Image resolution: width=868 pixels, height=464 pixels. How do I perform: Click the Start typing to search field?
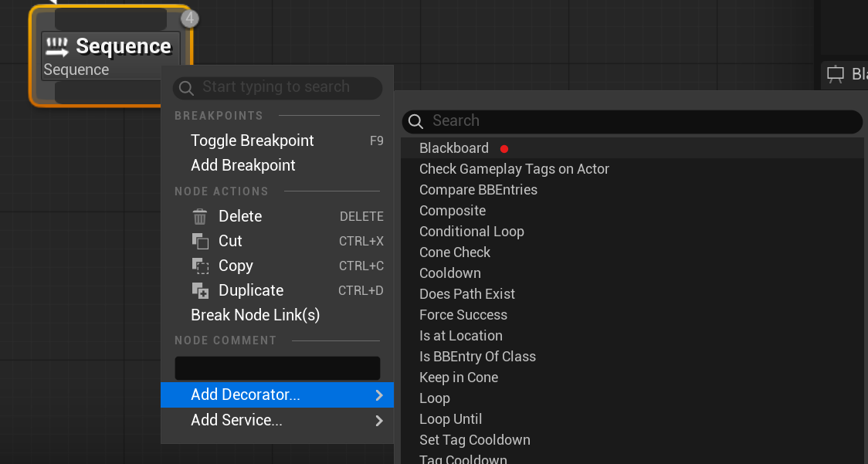coord(286,87)
